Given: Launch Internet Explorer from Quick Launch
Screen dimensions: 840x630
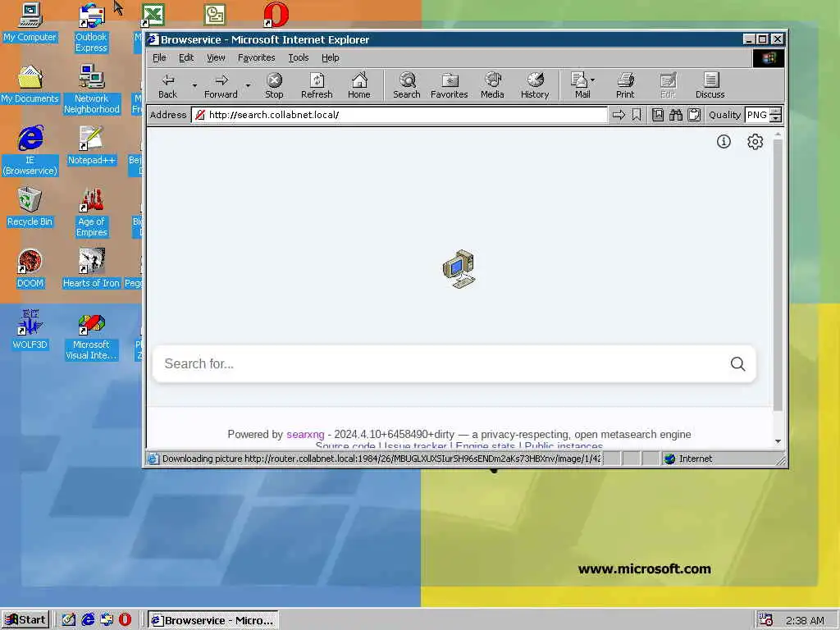Looking at the screenshot, I should pos(88,620).
